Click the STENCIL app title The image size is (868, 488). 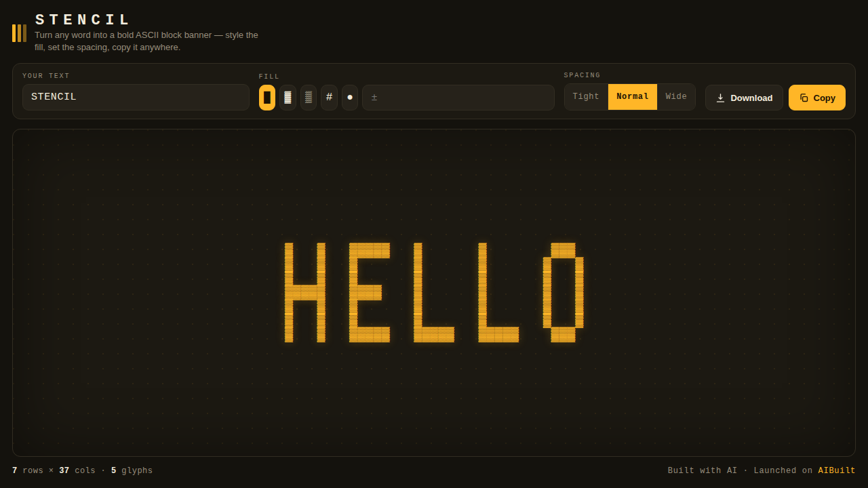[83, 20]
